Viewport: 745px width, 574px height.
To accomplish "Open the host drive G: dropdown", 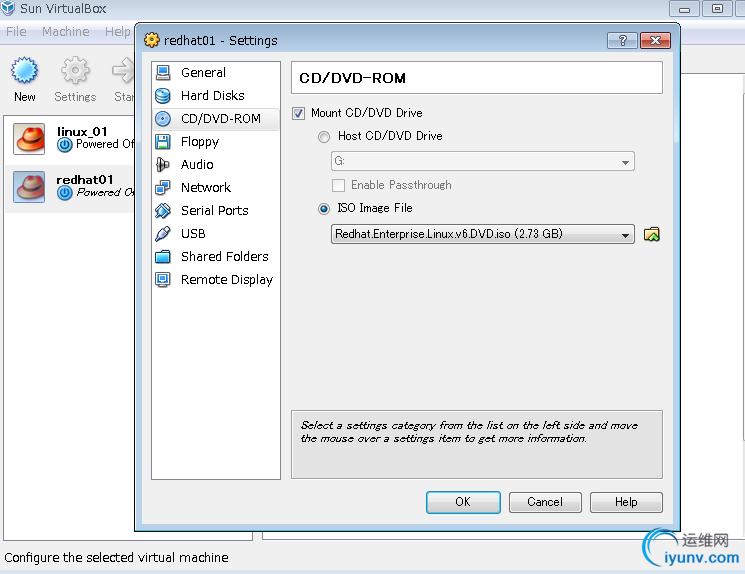I will tap(482, 162).
